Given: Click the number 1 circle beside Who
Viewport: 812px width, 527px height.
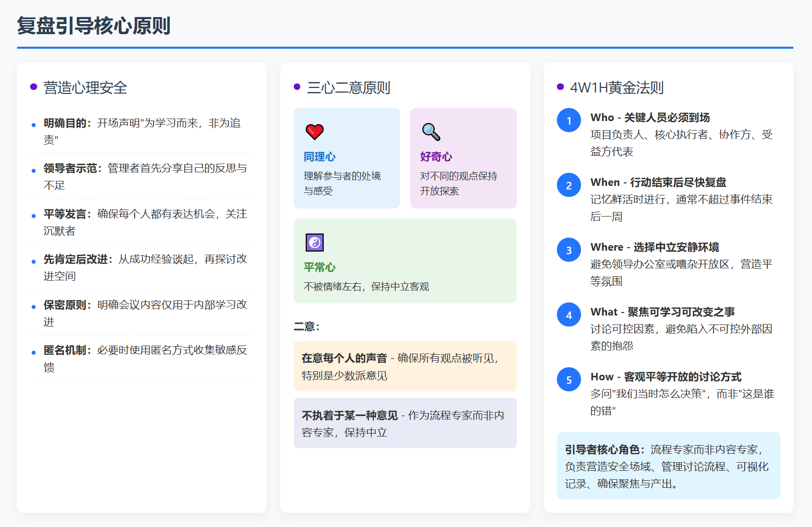Looking at the screenshot, I should coord(568,121).
